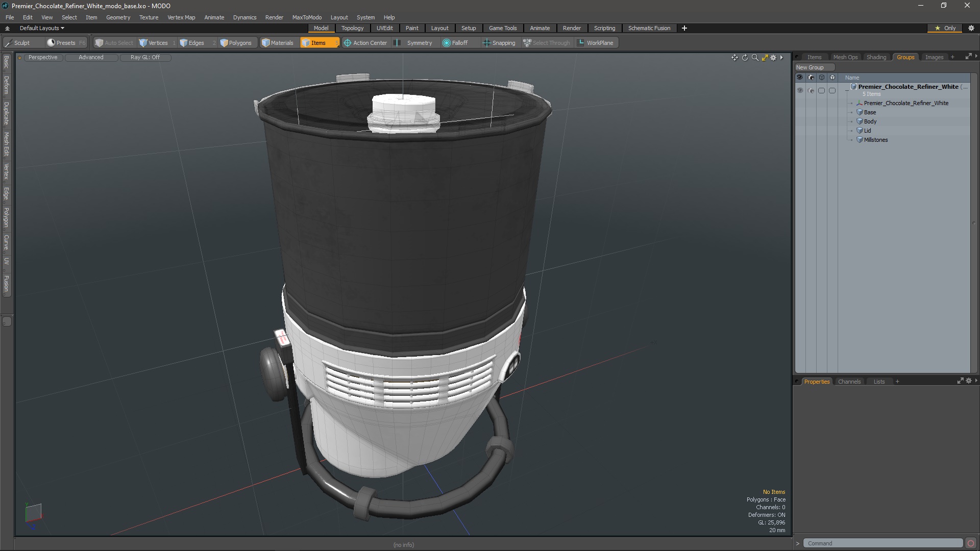Switch to the UVEdit layout tab

pos(384,28)
